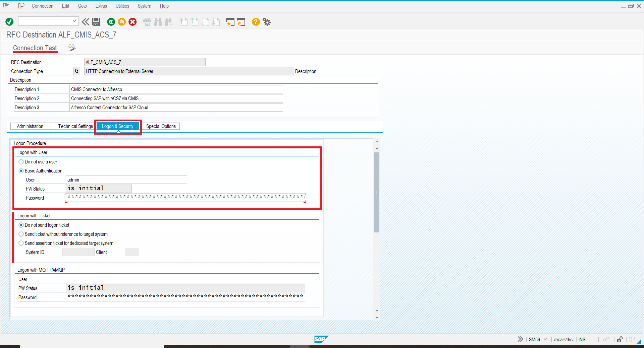The image size is (644, 348).
Task: Expand the SM59 status bar dropdown
Action: pos(545,339)
